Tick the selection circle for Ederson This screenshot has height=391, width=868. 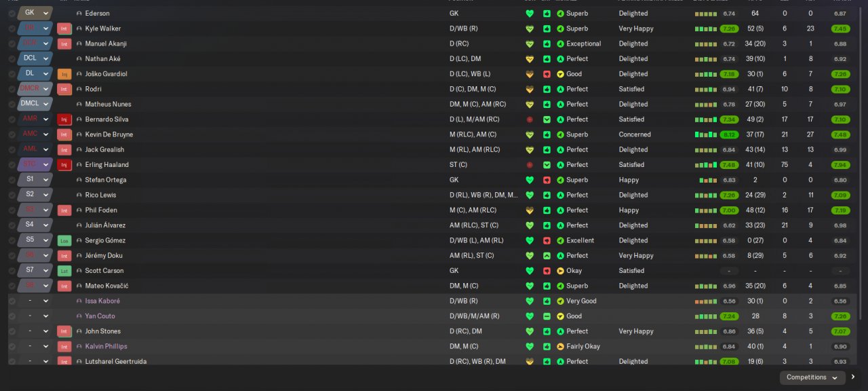click(x=12, y=14)
